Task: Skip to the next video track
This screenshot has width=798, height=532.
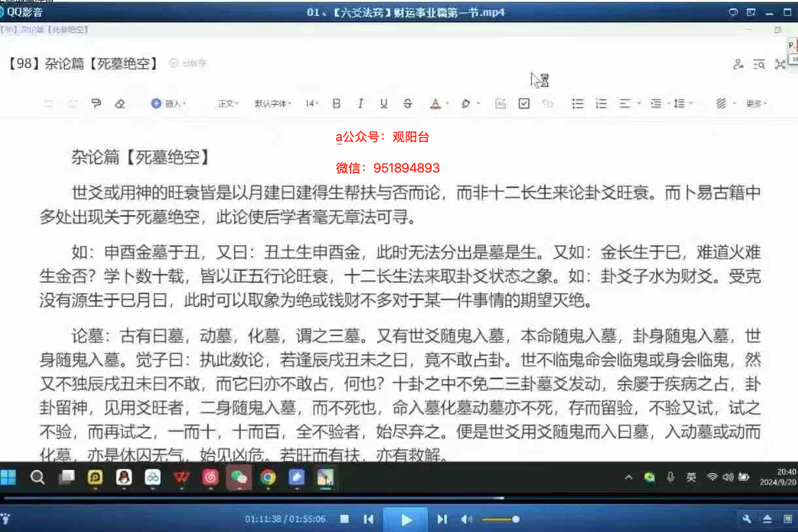Action: tap(442, 520)
